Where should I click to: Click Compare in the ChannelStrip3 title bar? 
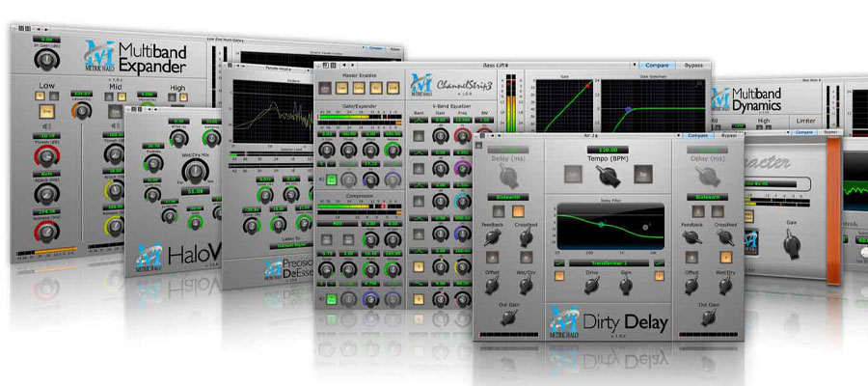657,66
